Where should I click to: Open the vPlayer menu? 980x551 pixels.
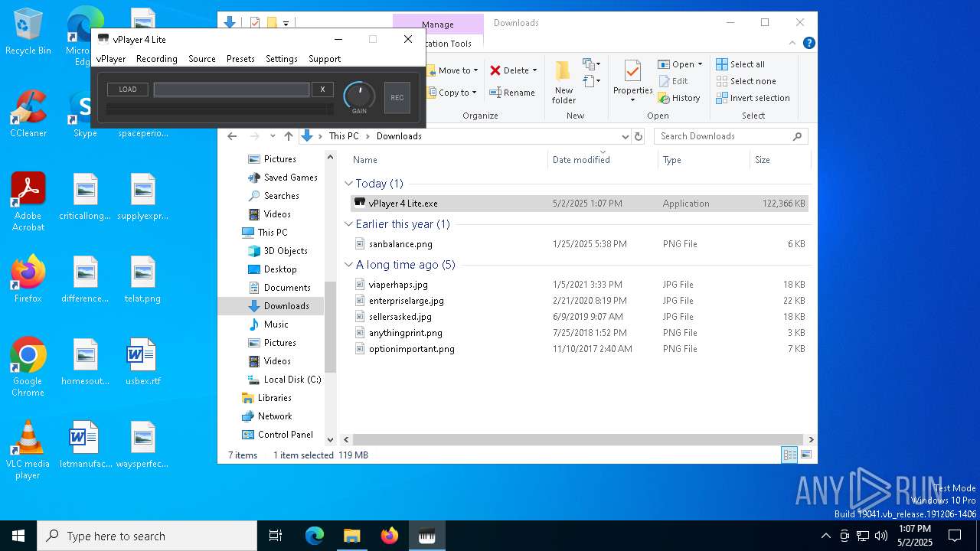point(111,59)
